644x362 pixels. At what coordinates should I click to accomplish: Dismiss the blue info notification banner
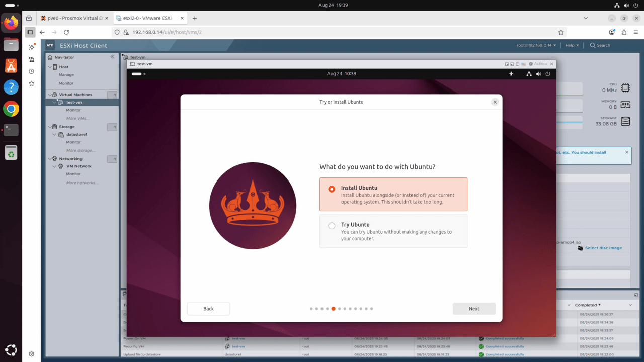click(x=627, y=152)
